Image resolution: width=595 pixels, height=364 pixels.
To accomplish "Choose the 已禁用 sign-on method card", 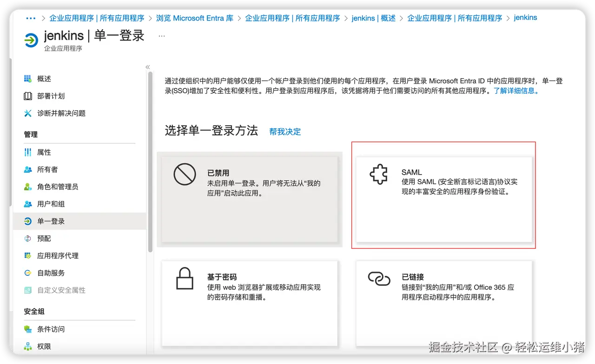I will pos(250,199).
